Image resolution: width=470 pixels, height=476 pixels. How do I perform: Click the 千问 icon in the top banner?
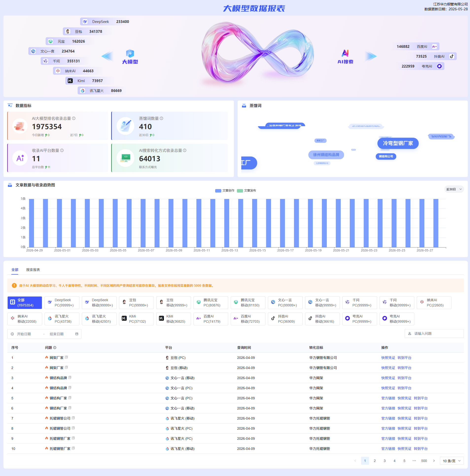[46, 61]
